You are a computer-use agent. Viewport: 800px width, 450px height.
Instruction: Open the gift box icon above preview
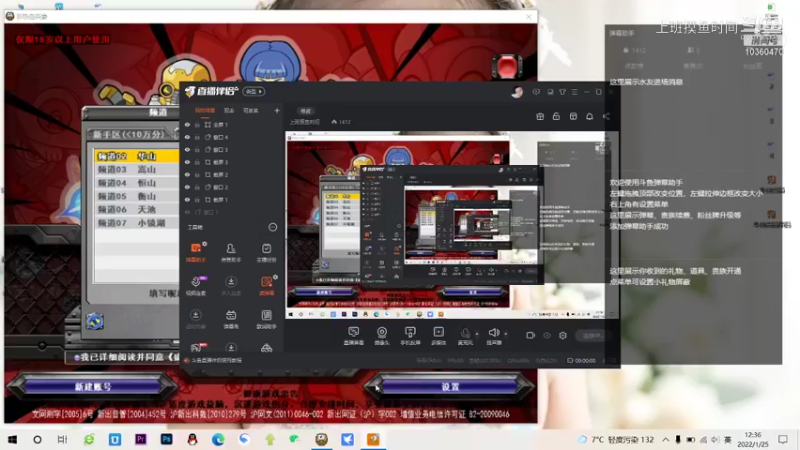pos(540,116)
